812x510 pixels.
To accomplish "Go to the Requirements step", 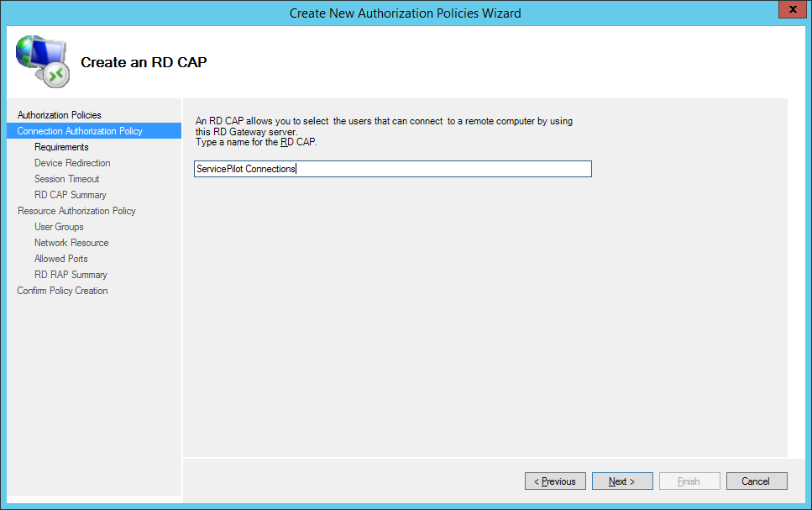I will (x=61, y=147).
